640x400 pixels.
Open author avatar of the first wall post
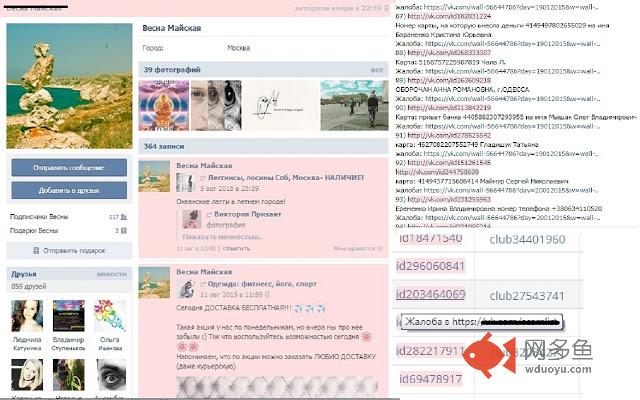click(x=154, y=176)
